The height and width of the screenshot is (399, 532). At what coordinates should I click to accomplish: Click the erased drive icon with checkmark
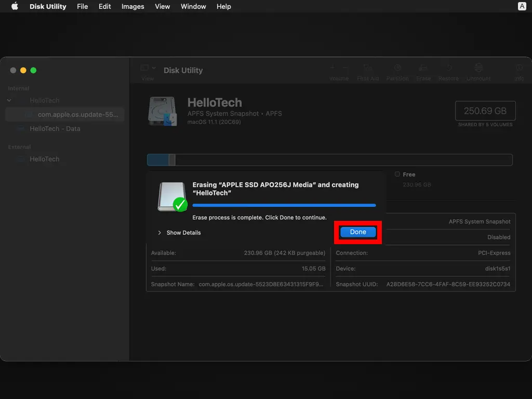click(172, 197)
